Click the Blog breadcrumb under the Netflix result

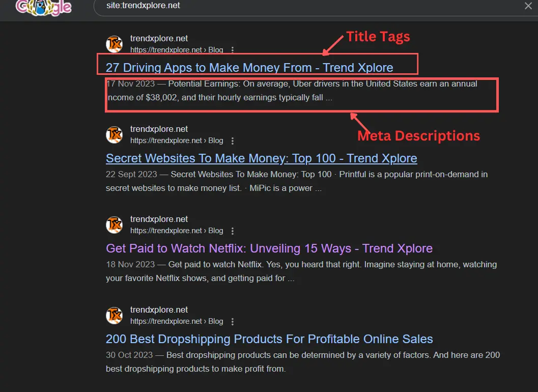pos(216,231)
